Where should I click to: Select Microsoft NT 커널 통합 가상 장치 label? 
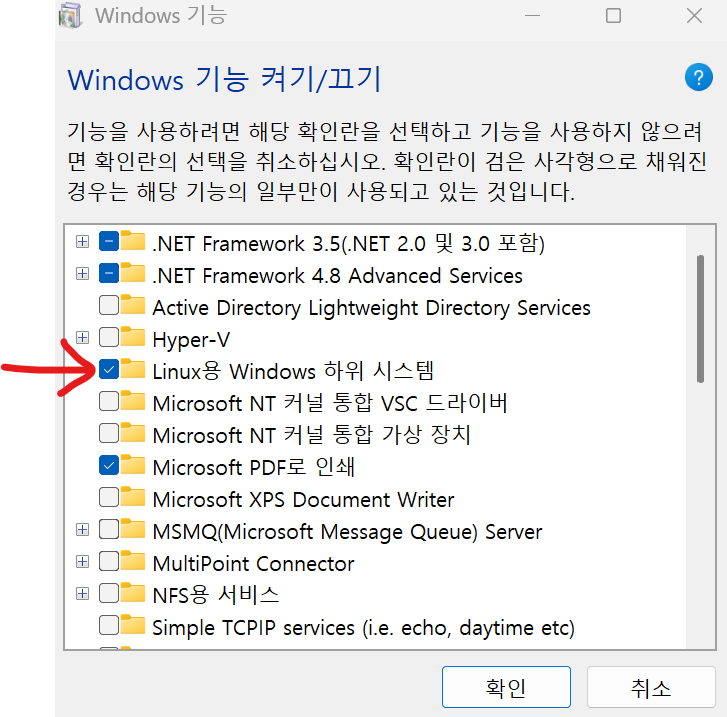pos(312,435)
